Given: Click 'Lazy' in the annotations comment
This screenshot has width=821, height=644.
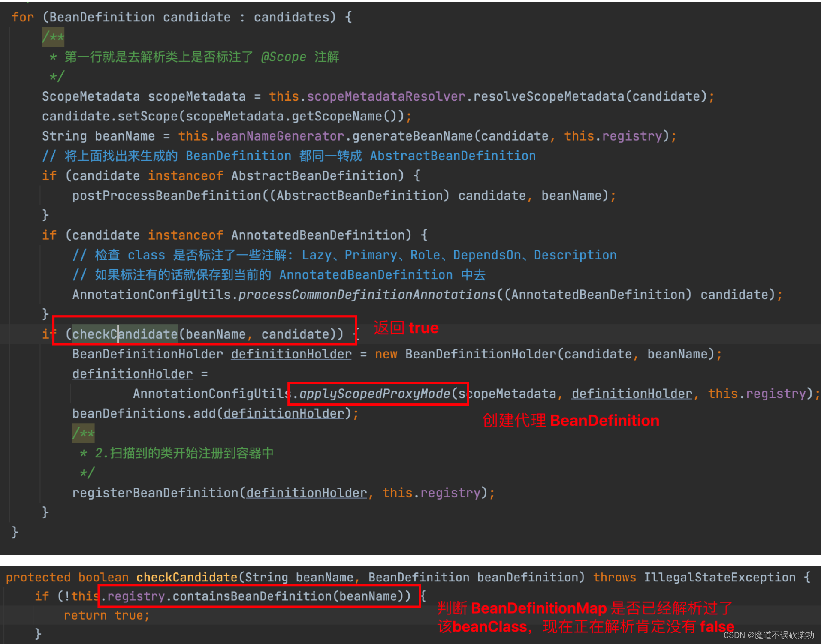Looking at the screenshot, I should [317, 255].
